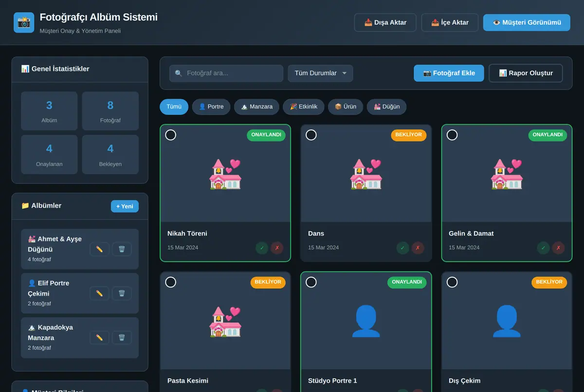Image resolution: width=584 pixels, height=392 pixels.
Task: Select the Dış Çekim photo checkbox
Action: (452, 282)
